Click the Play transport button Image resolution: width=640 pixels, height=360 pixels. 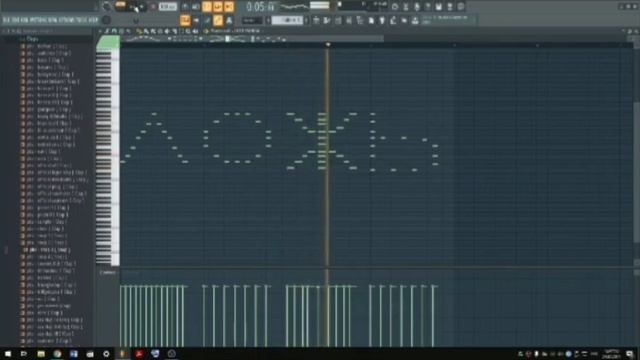133,7
